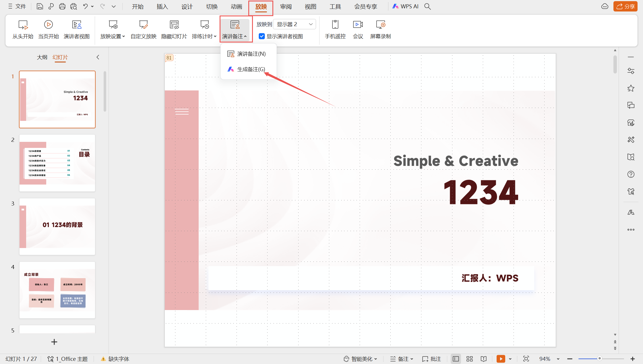Click the star icon in right sidebar

631,88
